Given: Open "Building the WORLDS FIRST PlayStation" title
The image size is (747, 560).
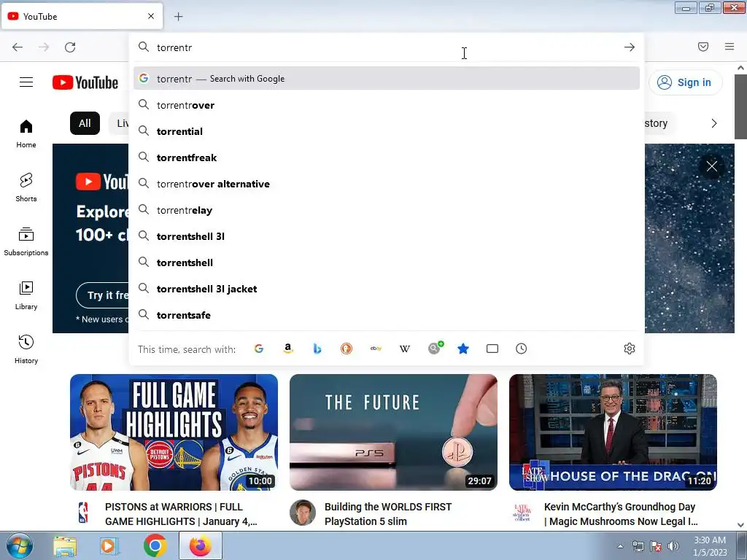Looking at the screenshot, I should [388, 514].
